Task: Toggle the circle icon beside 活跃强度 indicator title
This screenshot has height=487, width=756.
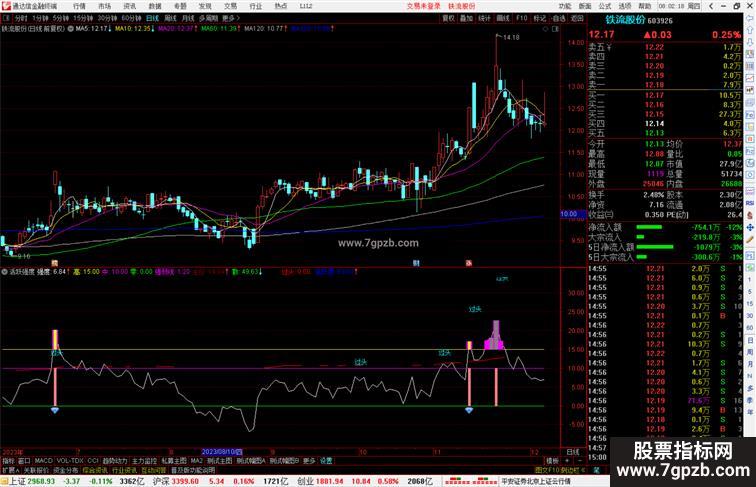Action: [x=5, y=272]
